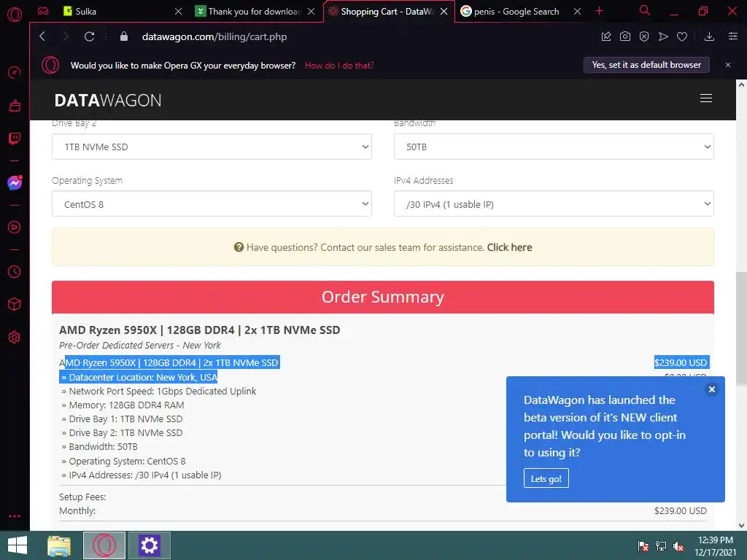Open Twitch panel in sidebar
747x560 pixels.
tap(15, 139)
